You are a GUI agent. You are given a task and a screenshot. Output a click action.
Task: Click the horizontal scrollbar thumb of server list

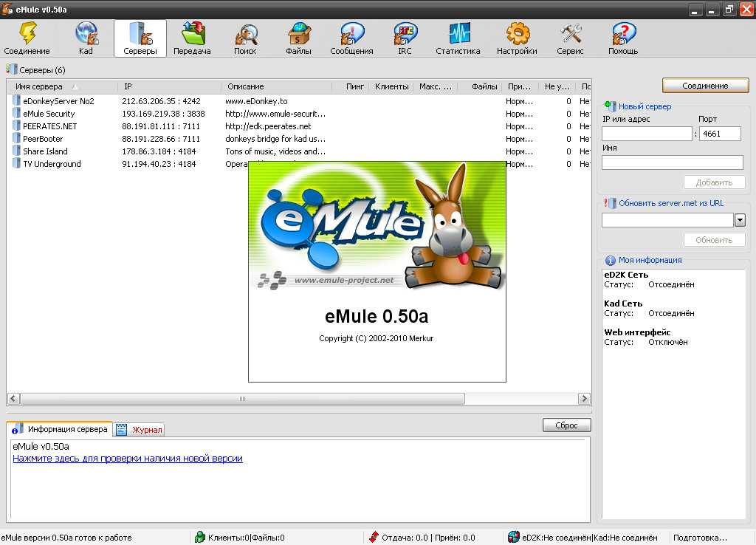242,398
